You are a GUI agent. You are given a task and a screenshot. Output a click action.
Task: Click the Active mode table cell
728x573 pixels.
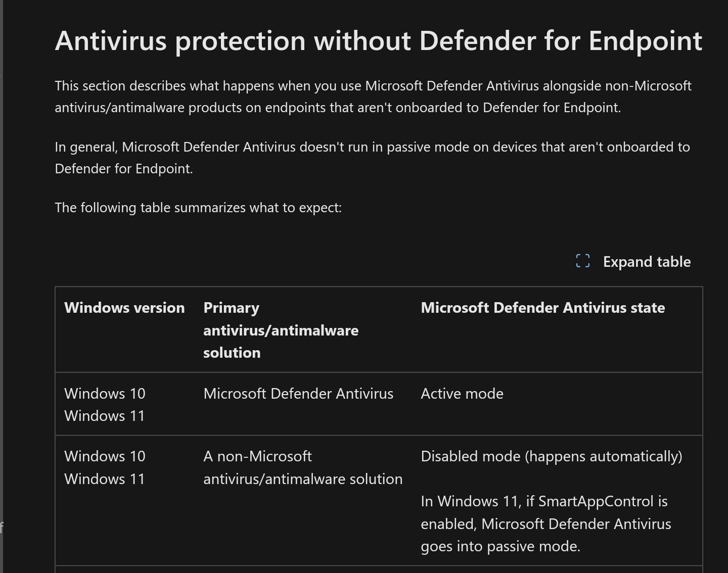462,394
